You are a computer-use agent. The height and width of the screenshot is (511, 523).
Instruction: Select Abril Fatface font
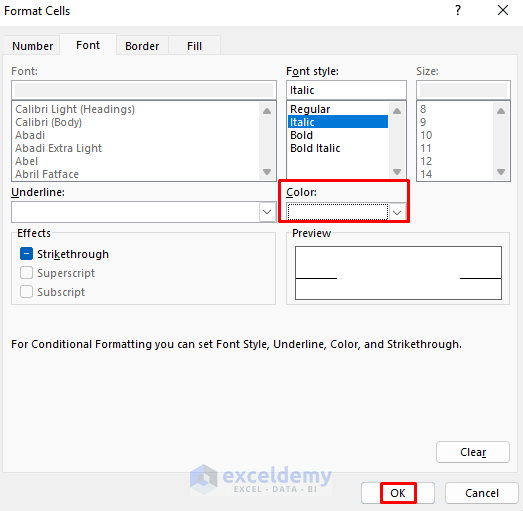[x=47, y=174]
